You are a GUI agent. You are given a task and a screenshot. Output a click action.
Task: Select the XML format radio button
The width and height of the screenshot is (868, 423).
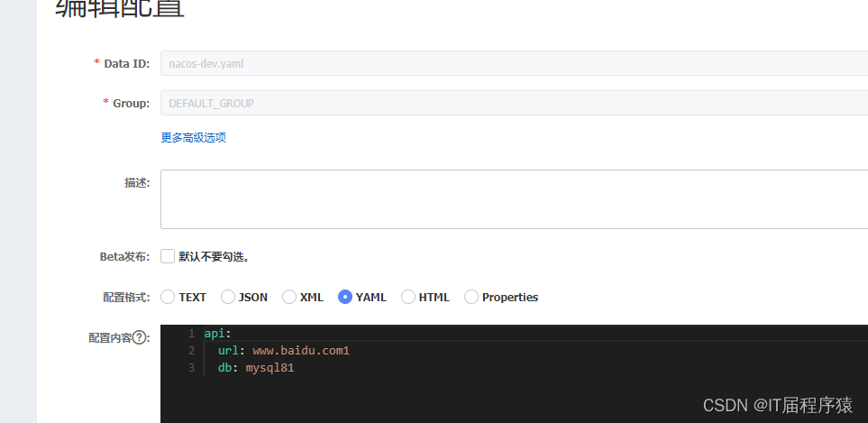point(289,298)
